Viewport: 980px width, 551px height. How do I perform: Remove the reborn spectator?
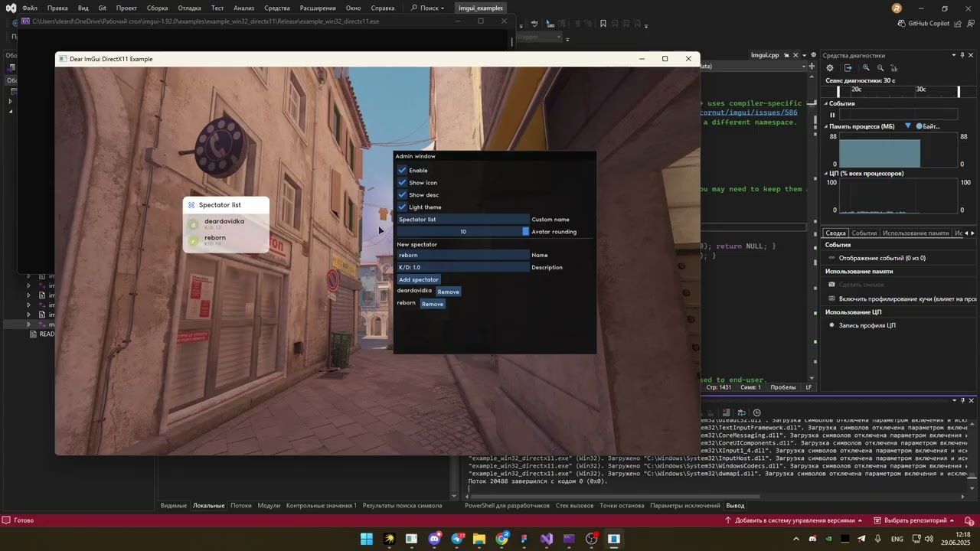[433, 304]
